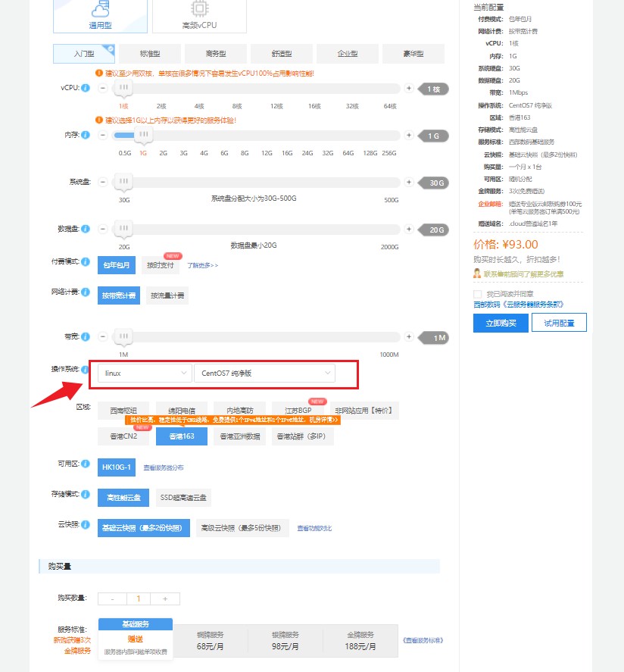Screen dimensions: 624x672
Task: Click the system disk minus icon
Action: click(103, 183)
